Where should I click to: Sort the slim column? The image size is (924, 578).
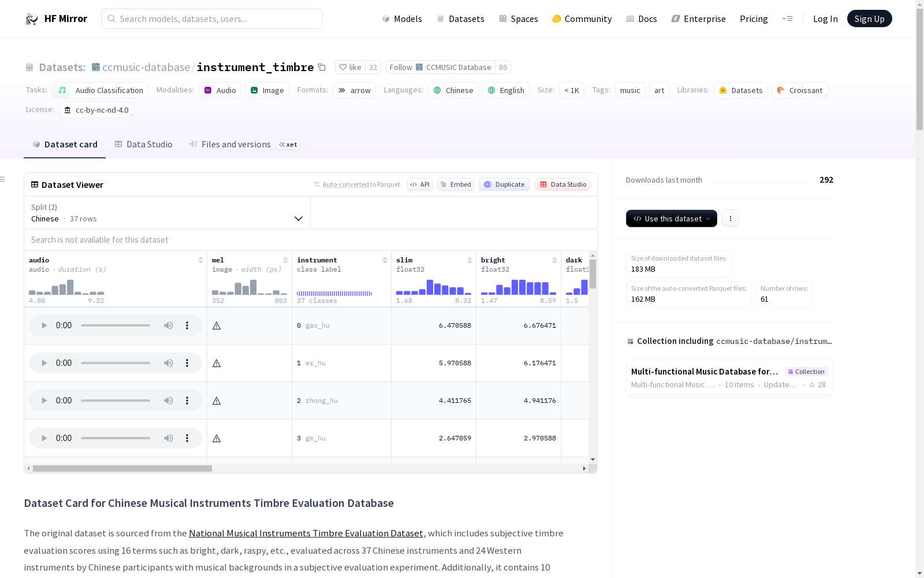(470, 260)
